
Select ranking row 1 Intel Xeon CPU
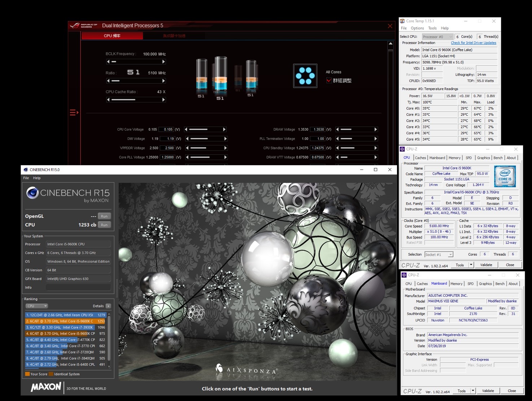tap(66, 315)
